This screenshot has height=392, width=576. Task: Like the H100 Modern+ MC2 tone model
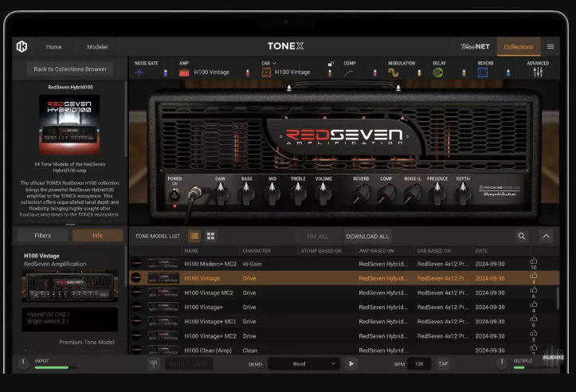(534, 261)
